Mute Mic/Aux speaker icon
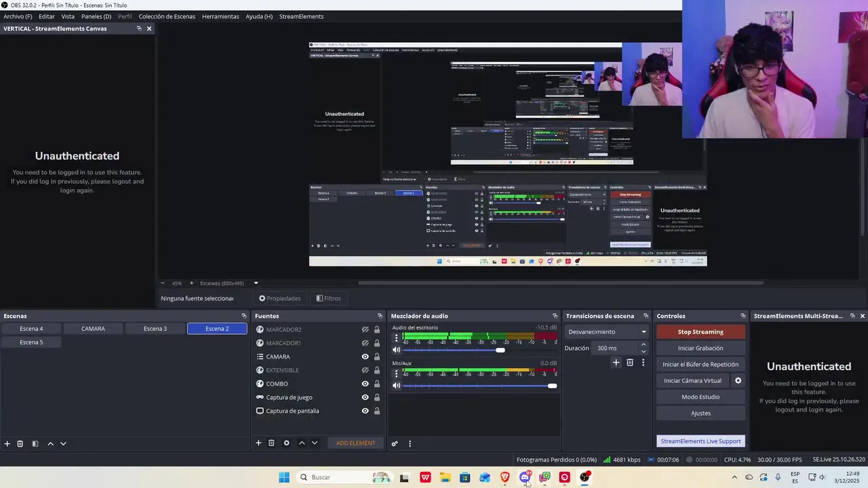 pyautogui.click(x=397, y=386)
